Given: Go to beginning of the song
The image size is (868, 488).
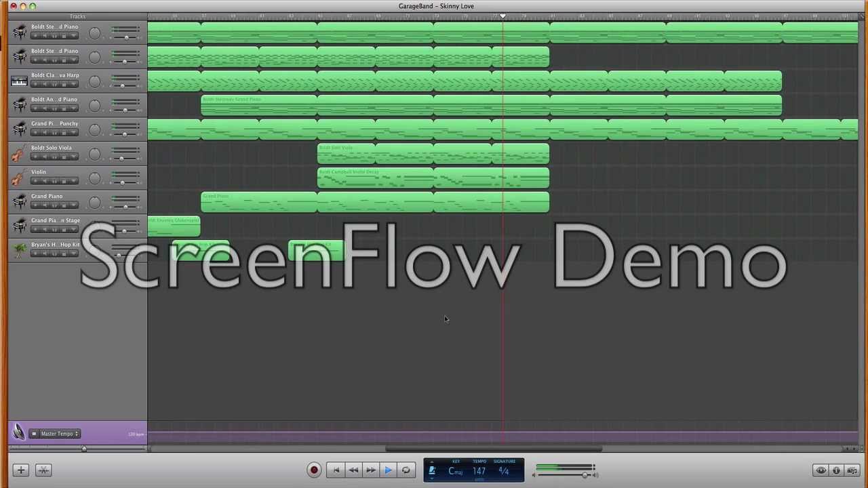Looking at the screenshot, I should click(x=336, y=470).
